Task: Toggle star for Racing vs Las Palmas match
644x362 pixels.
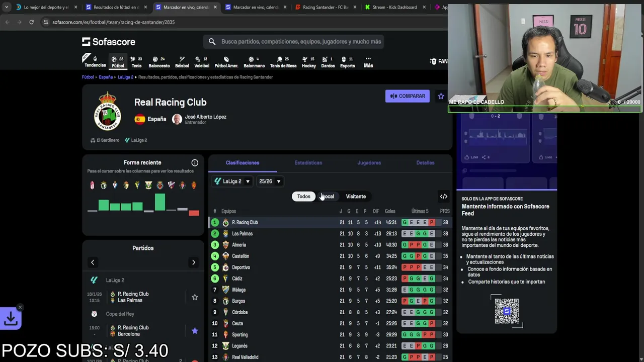Action: click(195, 297)
